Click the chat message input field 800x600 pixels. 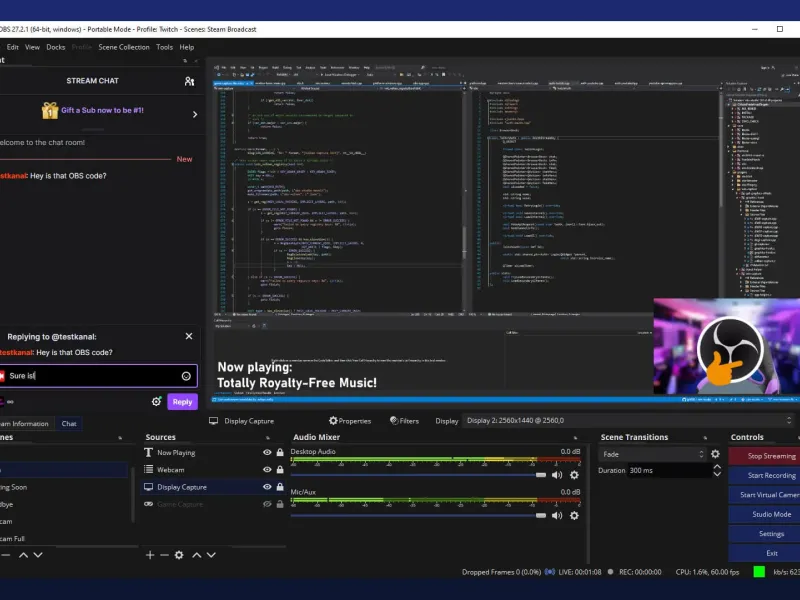98,376
